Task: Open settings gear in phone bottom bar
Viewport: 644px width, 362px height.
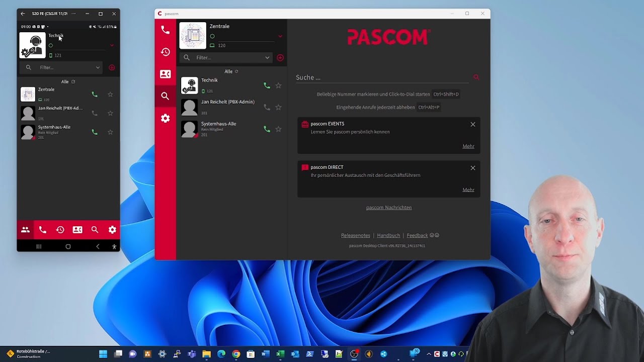Action: pos(112,230)
